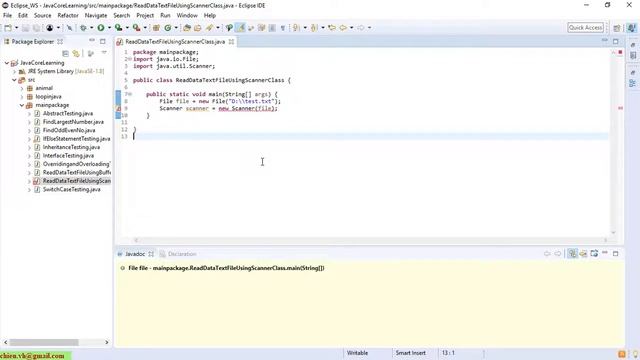The height and width of the screenshot is (360, 640).
Task: Click the green Run button icon
Action: (x=100, y=28)
